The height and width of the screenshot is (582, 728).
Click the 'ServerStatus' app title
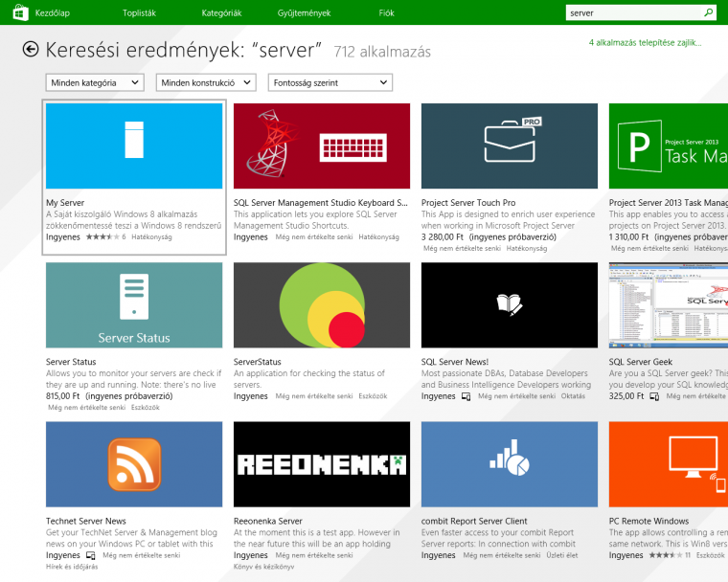pos(258,362)
